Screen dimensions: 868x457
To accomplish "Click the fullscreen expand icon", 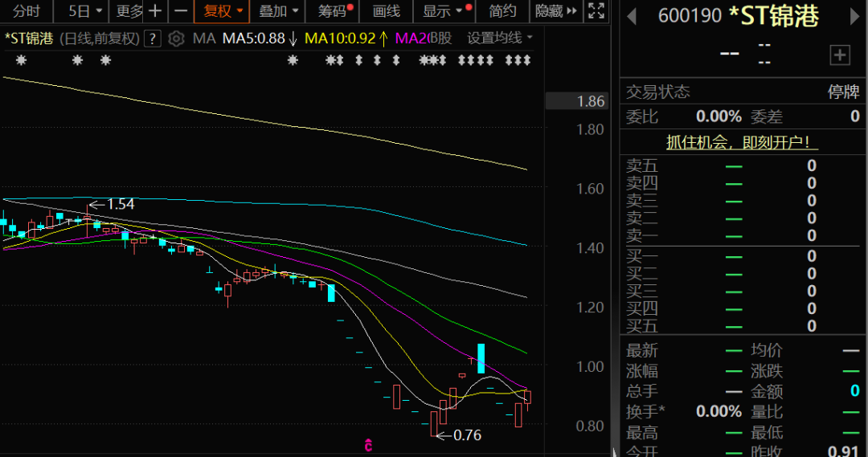I will [x=596, y=11].
